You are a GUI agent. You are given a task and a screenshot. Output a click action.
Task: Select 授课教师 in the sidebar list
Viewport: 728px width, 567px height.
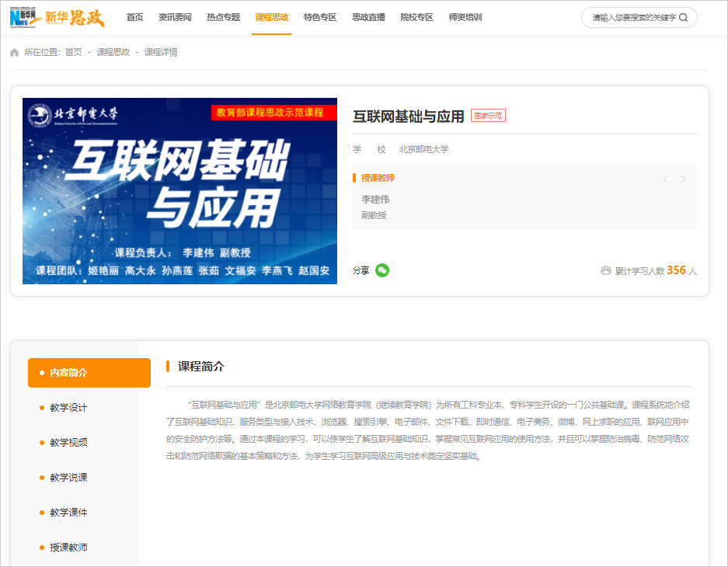(68, 548)
